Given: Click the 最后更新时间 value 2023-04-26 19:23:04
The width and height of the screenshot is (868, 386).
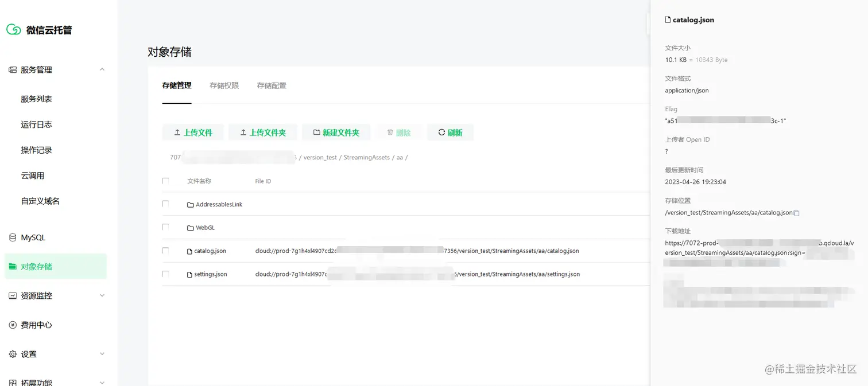Looking at the screenshot, I should click(695, 182).
